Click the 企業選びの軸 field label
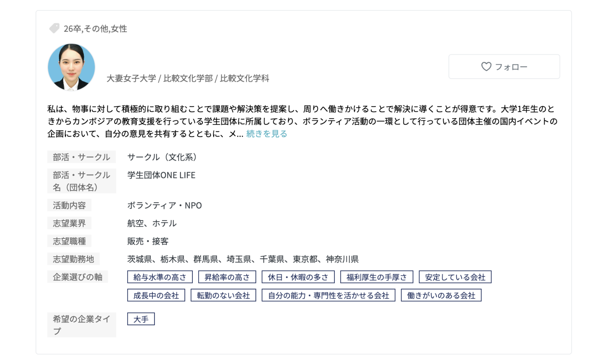The width and height of the screenshot is (607, 364). (x=77, y=277)
